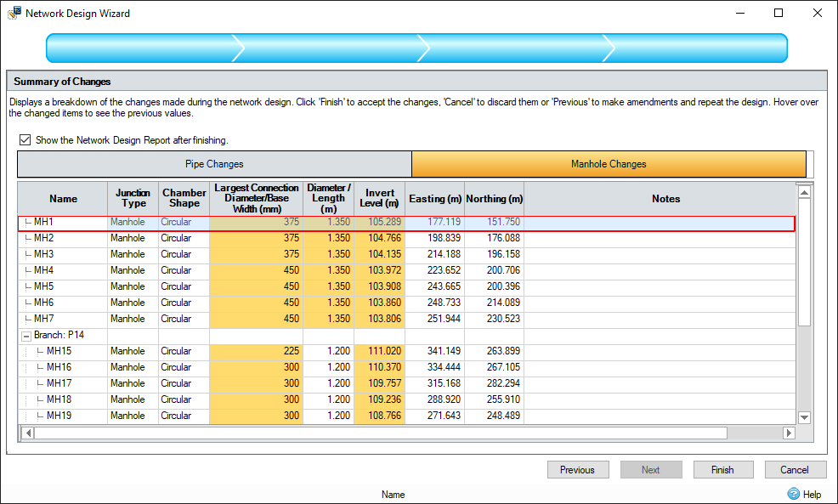Collapse the Branch: P14 tree node

tap(25, 336)
